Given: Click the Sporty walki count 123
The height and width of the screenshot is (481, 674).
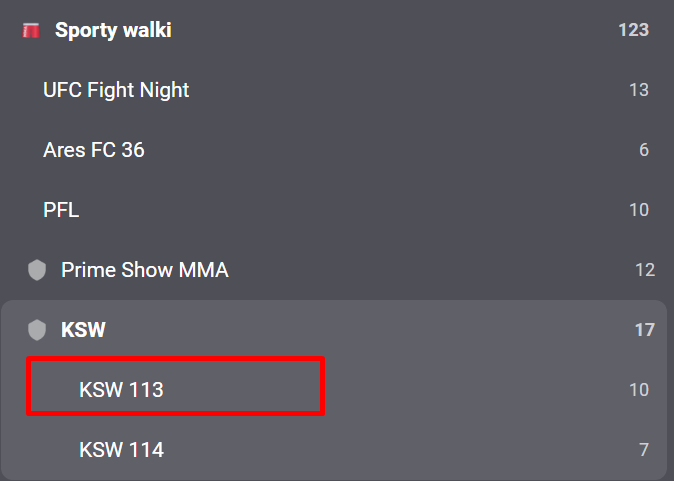Looking at the screenshot, I should (x=634, y=31).
